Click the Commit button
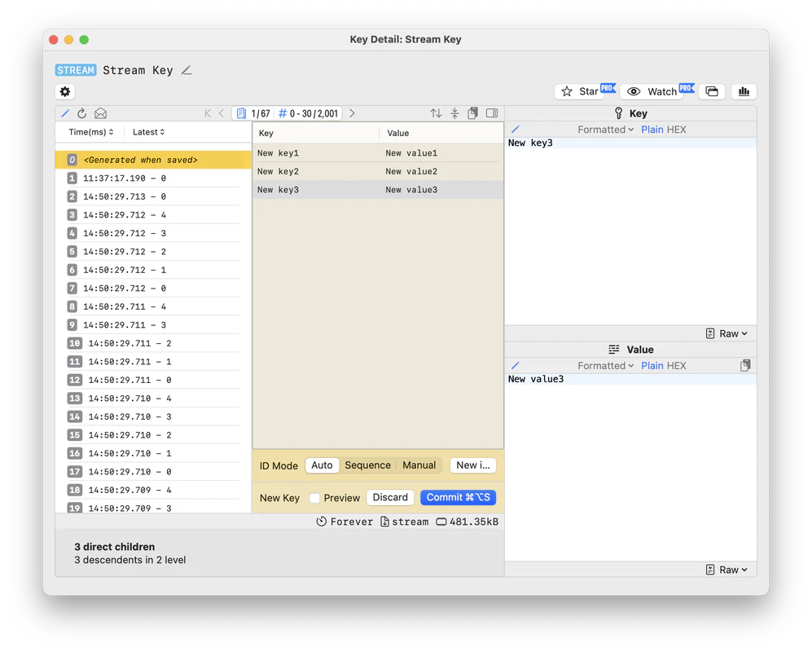The height and width of the screenshot is (652, 812). (x=458, y=497)
